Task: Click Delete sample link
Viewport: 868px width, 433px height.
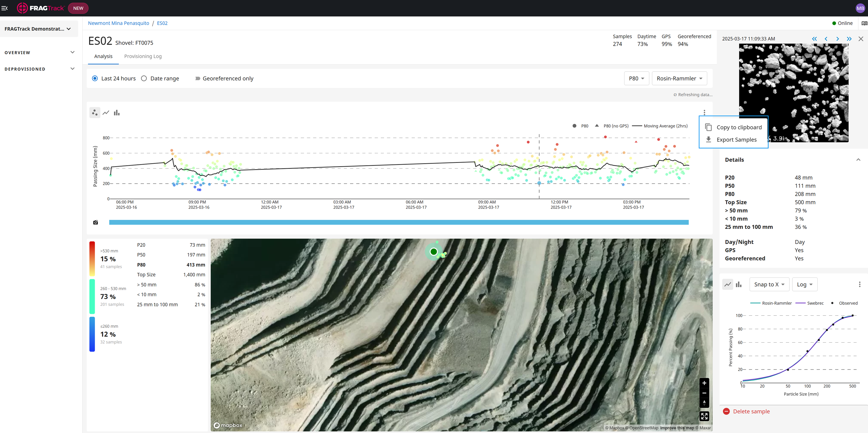Action: (x=751, y=411)
